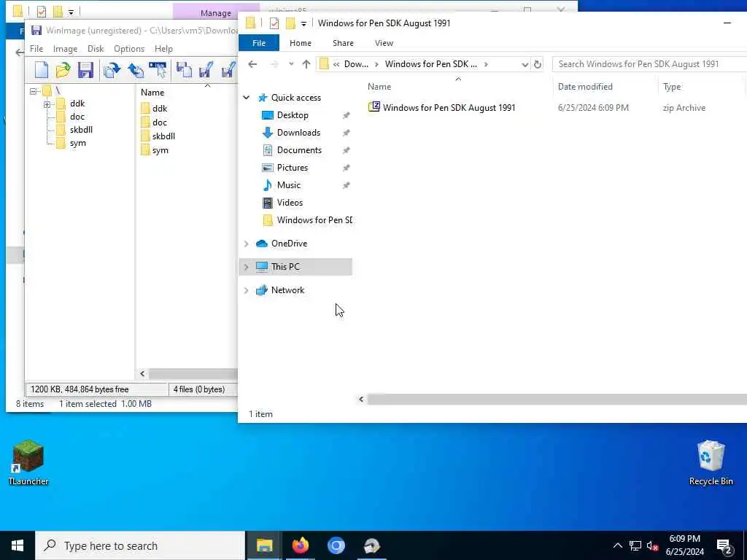Viewport: 747px width, 560px height.
Task: Sort by Date modified column
Action: (x=585, y=87)
